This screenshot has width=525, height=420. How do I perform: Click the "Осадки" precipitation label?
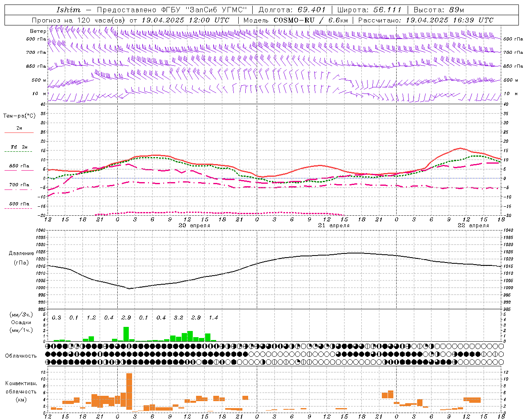click(x=21, y=322)
